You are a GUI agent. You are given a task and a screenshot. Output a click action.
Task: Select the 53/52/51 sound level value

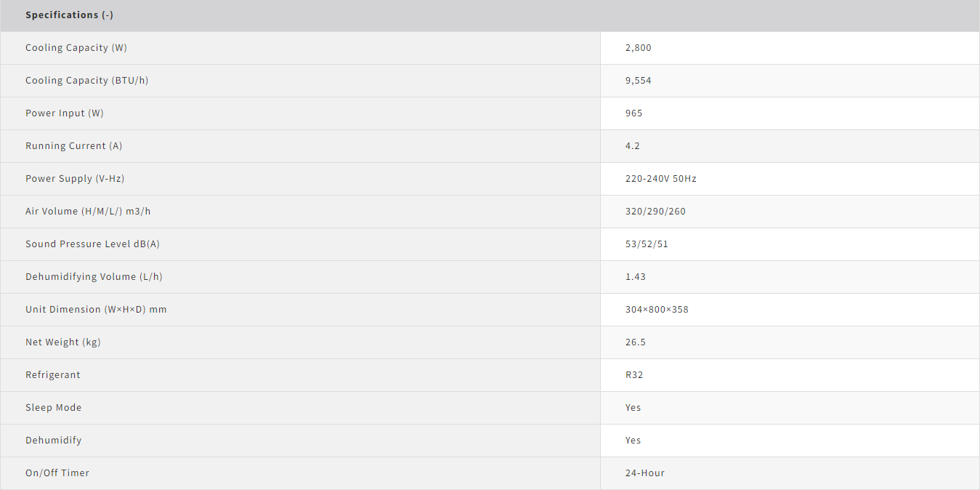pyautogui.click(x=647, y=244)
